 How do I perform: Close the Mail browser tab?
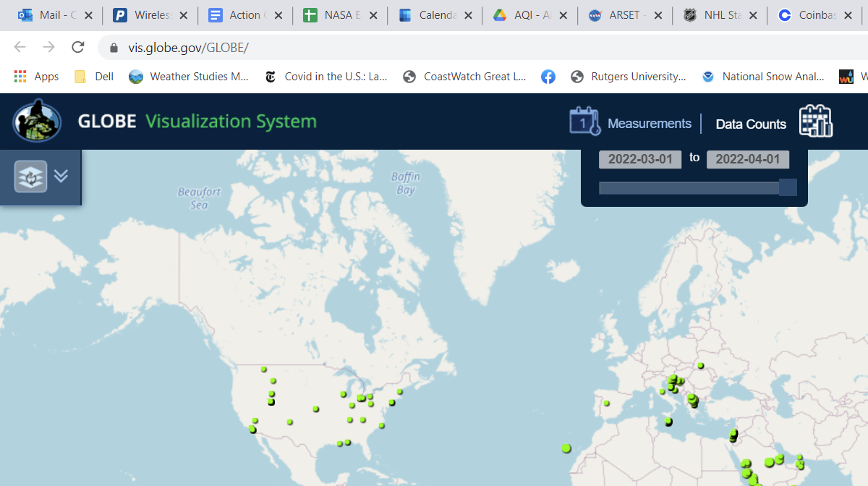point(88,15)
